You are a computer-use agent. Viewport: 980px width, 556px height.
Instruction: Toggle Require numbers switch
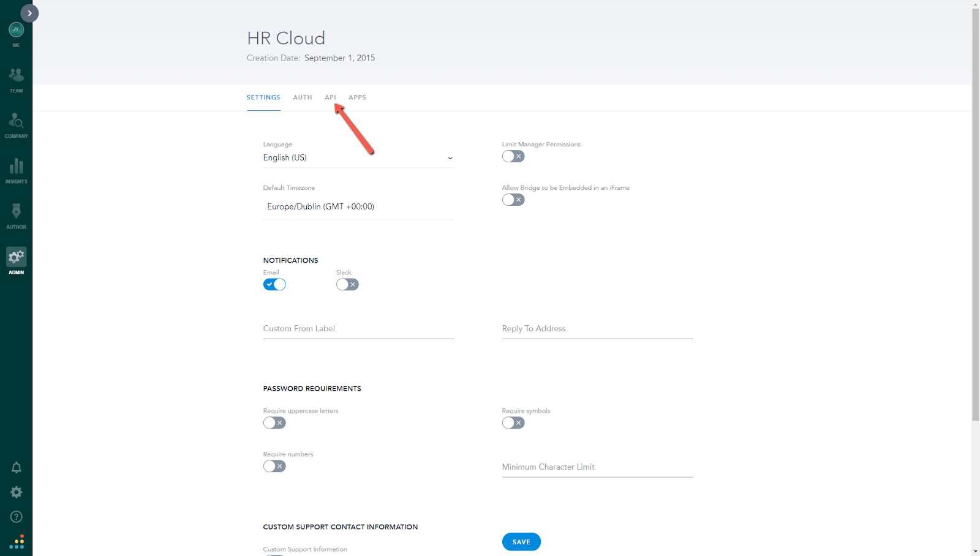coord(274,466)
